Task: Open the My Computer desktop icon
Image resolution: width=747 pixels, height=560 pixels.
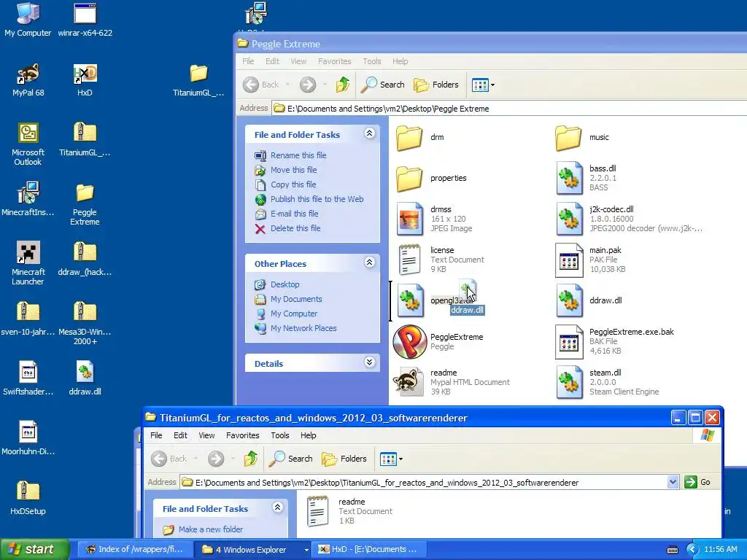Action: [x=28, y=19]
